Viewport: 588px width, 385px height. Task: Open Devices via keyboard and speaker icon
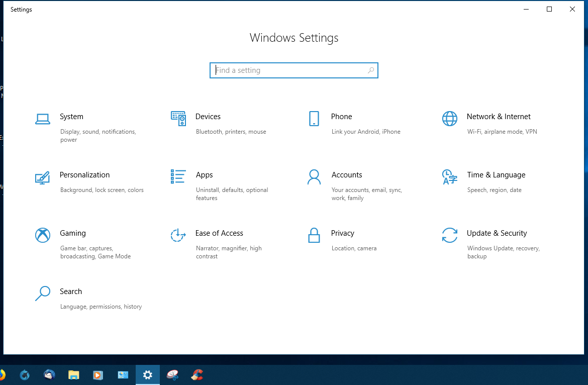coord(178,119)
